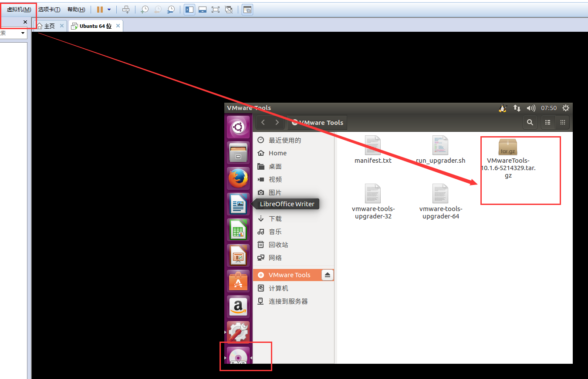588x379 pixels.
Task: Open the sound volume indicator
Action: [531, 108]
